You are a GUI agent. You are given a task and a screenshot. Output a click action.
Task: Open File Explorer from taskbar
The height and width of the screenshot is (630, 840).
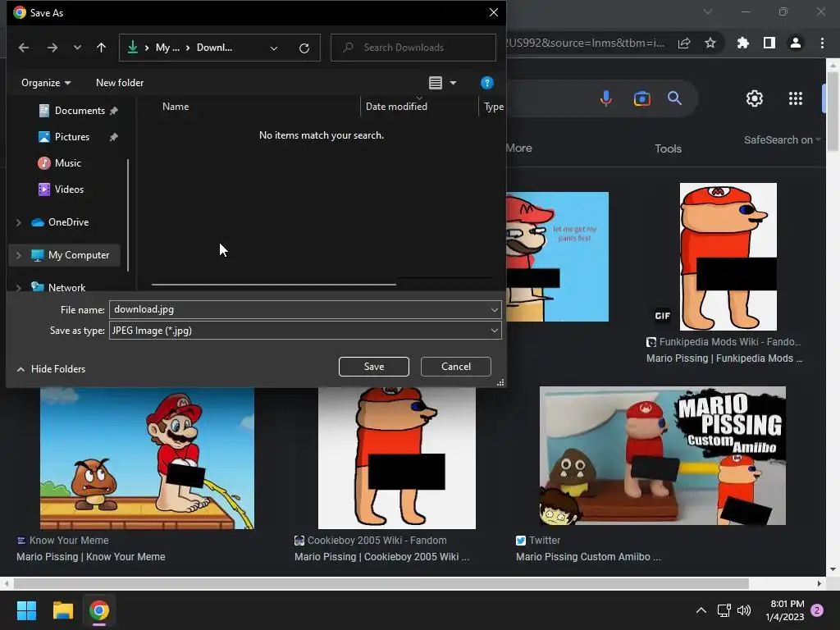(x=62, y=610)
